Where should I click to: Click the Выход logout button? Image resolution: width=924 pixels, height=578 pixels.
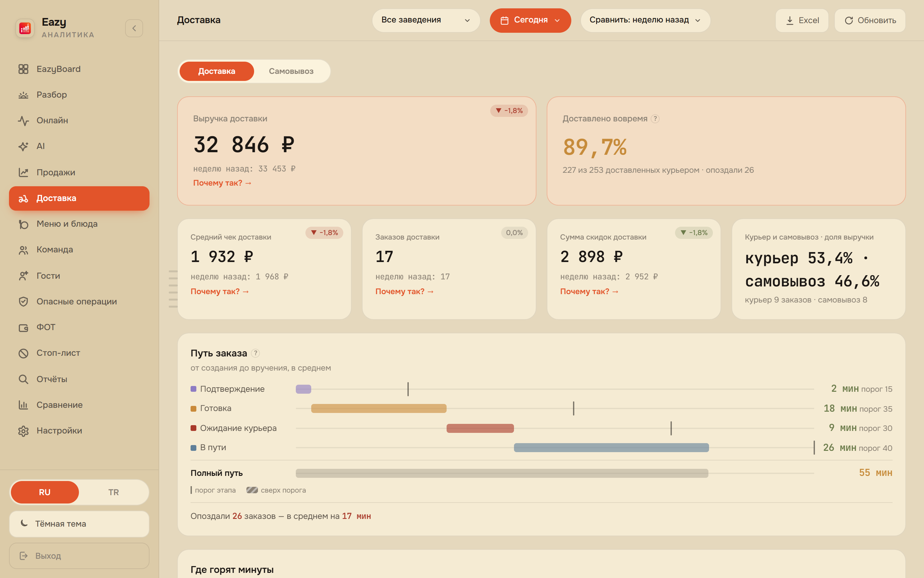click(x=79, y=556)
